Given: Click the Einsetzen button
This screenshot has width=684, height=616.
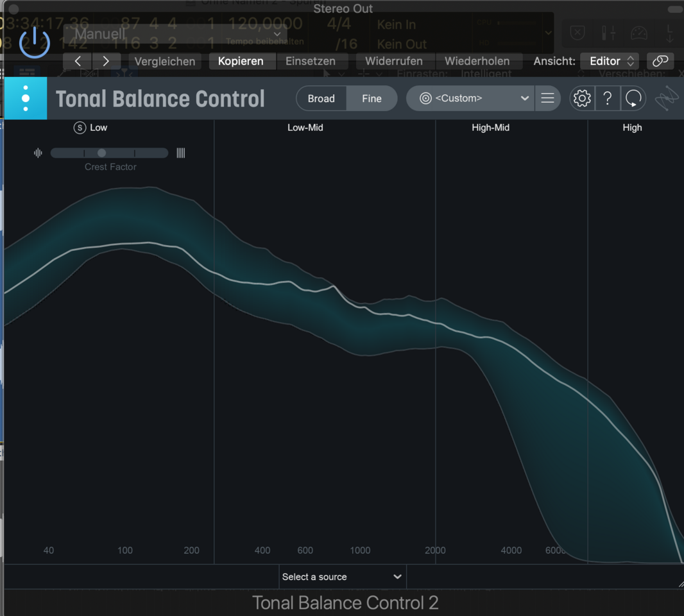Looking at the screenshot, I should [x=311, y=61].
